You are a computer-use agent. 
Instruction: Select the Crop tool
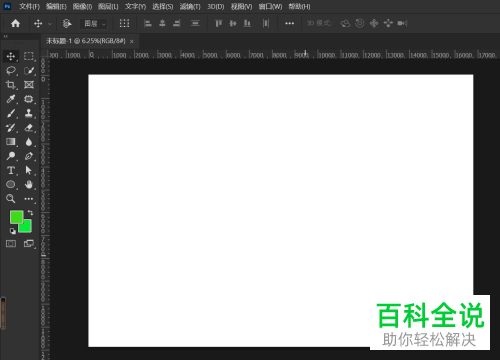tap(11, 85)
